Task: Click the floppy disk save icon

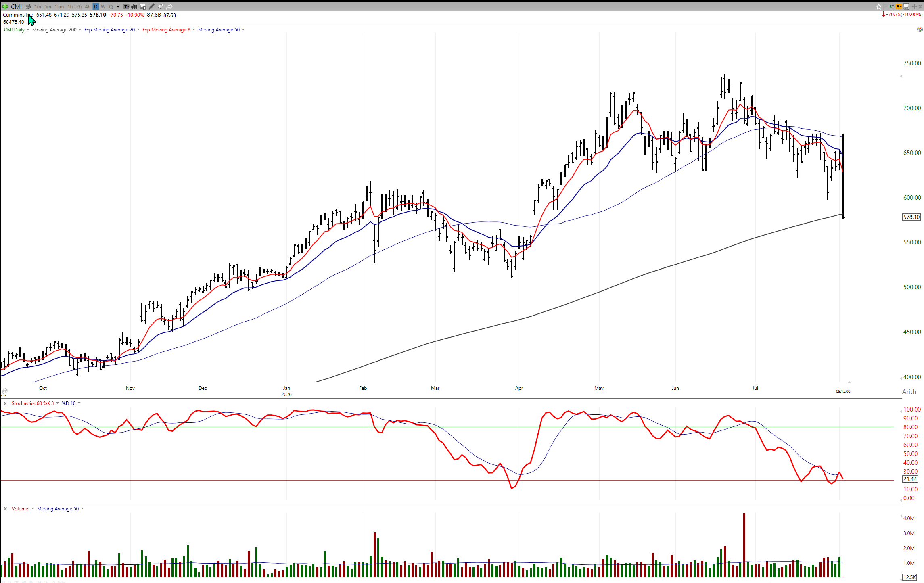Action: click(x=906, y=6)
